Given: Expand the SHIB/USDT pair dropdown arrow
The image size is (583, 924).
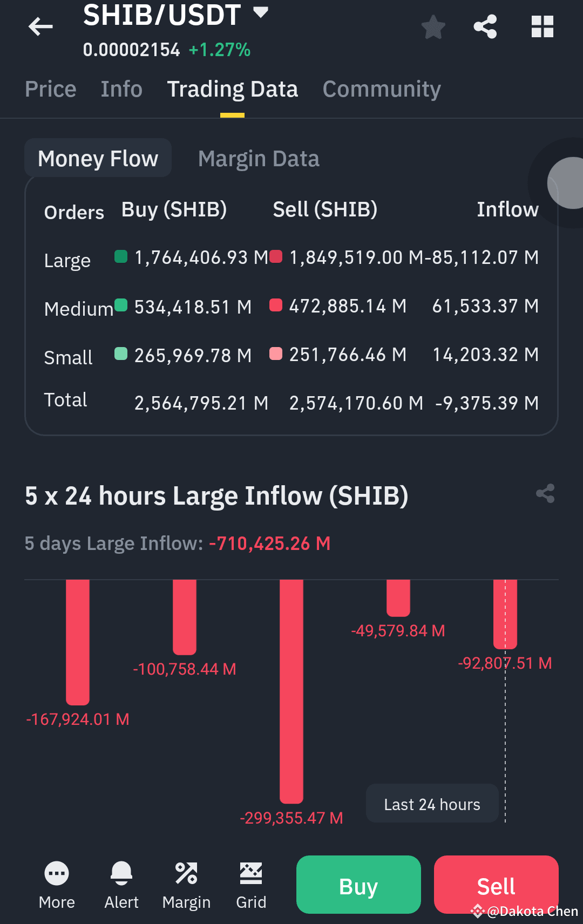Looking at the screenshot, I should coord(261,12).
